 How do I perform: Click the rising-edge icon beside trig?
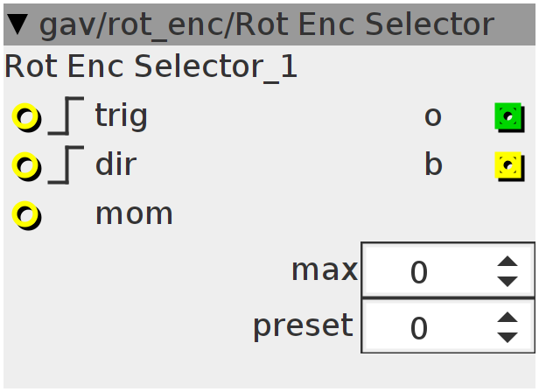click(66, 115)
